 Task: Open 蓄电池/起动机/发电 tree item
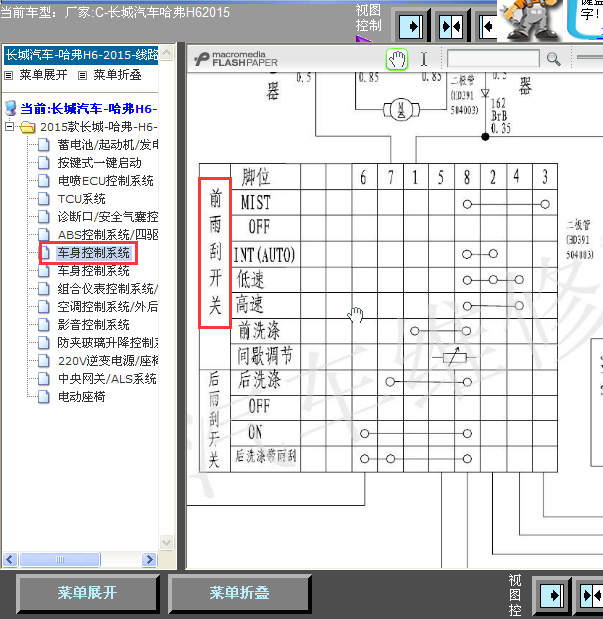tap(107, 145)
